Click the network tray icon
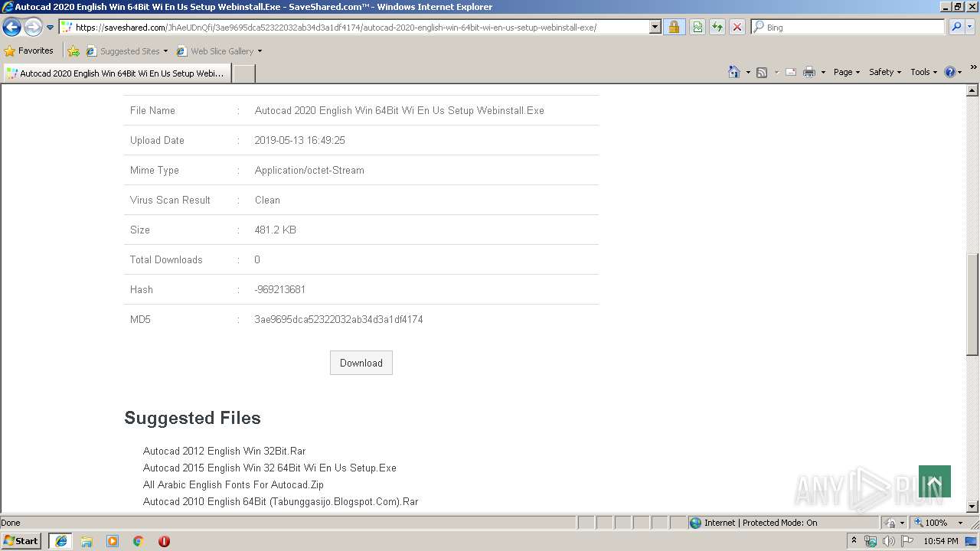 [x=871, y=541]
